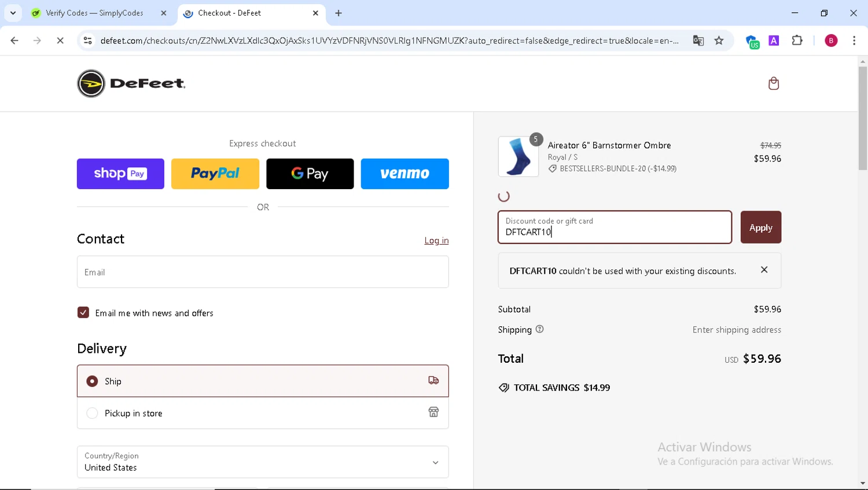View site information icon in address bar
The image size is (868, 490).
[87, 40]
